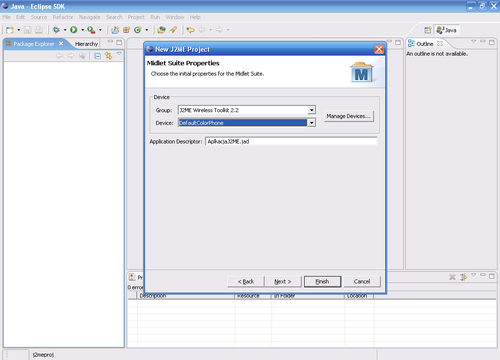Open the Device dropdown arrow
This screenshot has width=500, height=360.
tap(311, 123)
